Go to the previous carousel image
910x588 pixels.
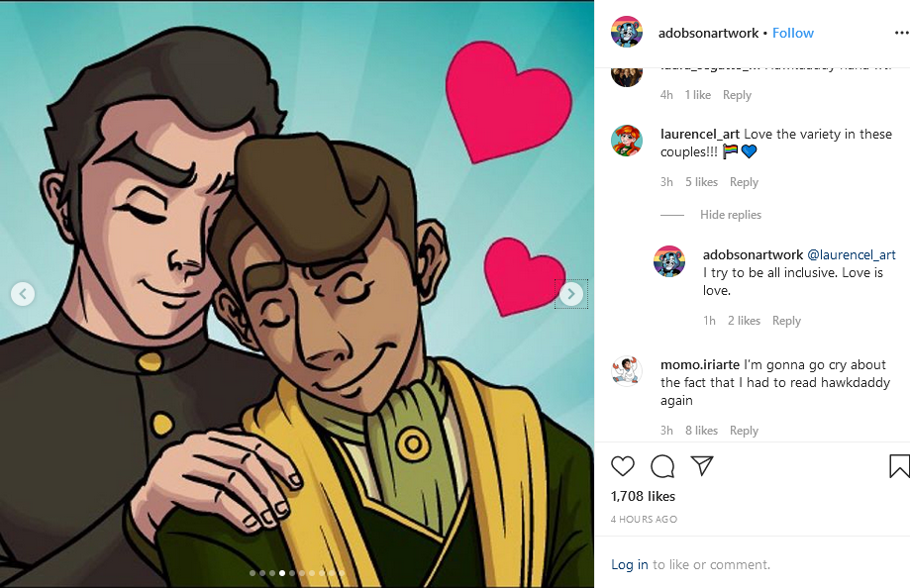pos(23,294)
